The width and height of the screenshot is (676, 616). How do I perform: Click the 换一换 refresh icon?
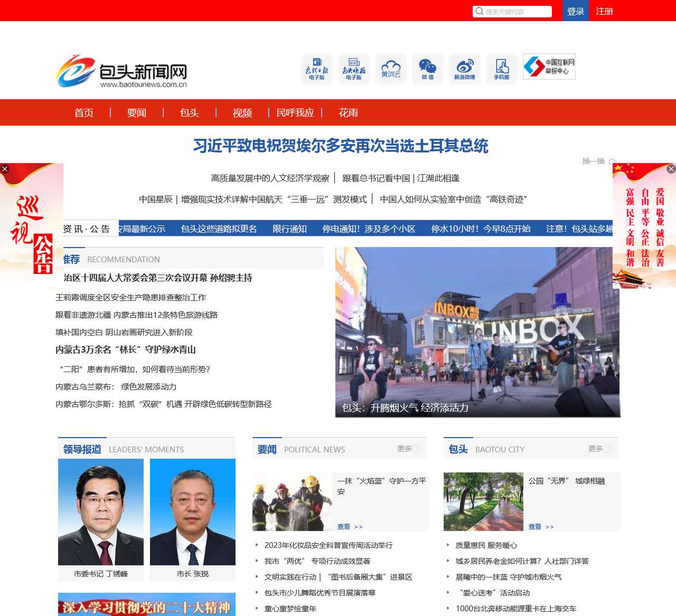[612, 162]
